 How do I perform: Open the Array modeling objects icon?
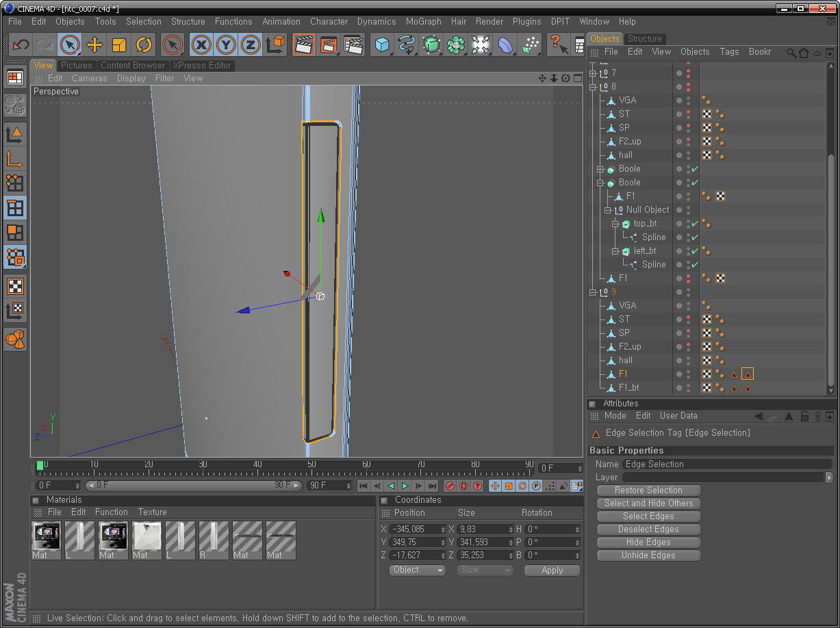coord(456,45)
